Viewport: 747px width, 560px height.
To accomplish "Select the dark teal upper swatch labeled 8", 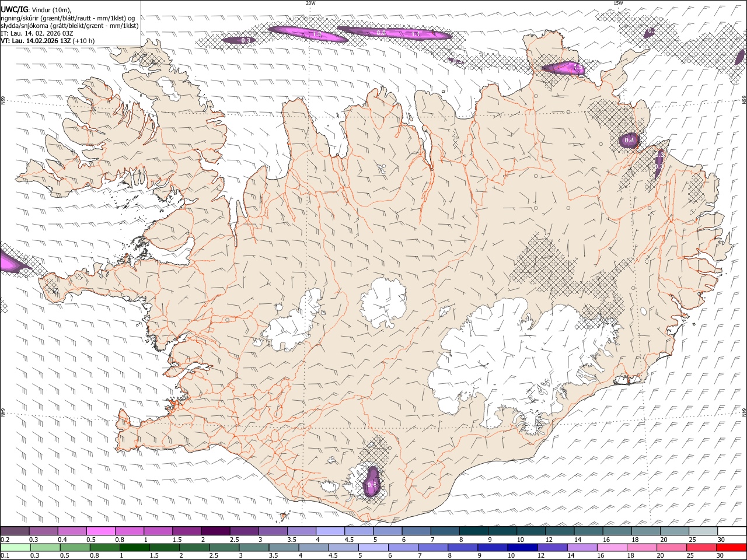I will coord(474,531).
